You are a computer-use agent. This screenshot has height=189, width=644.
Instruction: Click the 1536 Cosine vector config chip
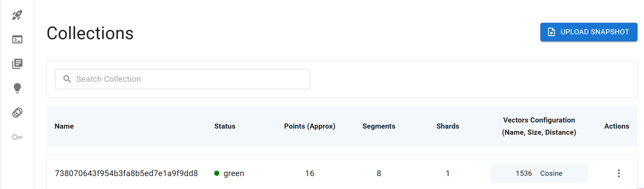(x=539, y=173)
